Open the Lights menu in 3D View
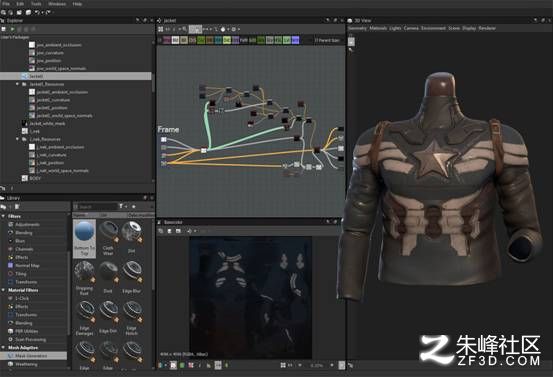Image resolution: width=553 pixels, height=377 pixels. (395, 28)
